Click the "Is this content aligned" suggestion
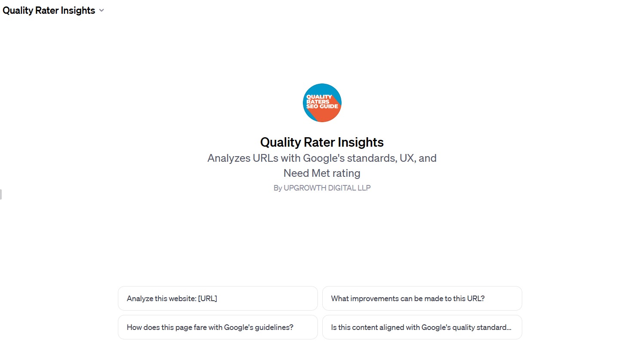The image size is (644, 345). tap(422, 327)
